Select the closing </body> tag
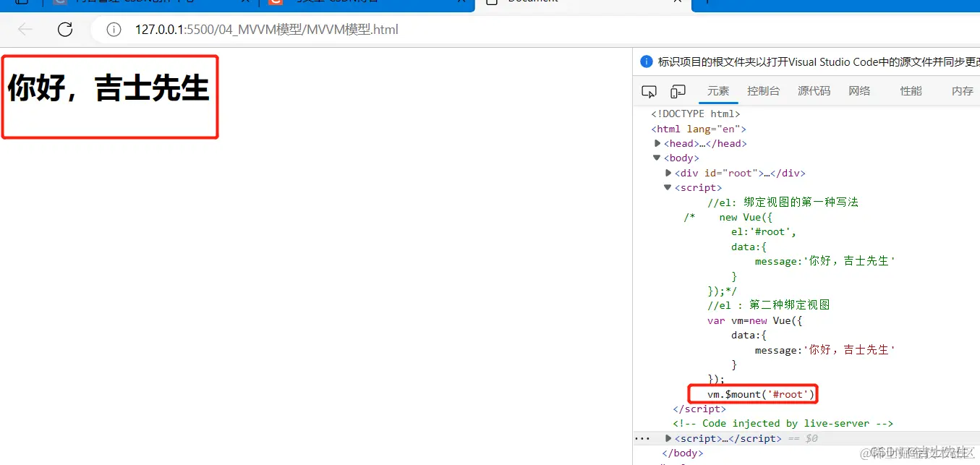980x465 pixels. 682,453
